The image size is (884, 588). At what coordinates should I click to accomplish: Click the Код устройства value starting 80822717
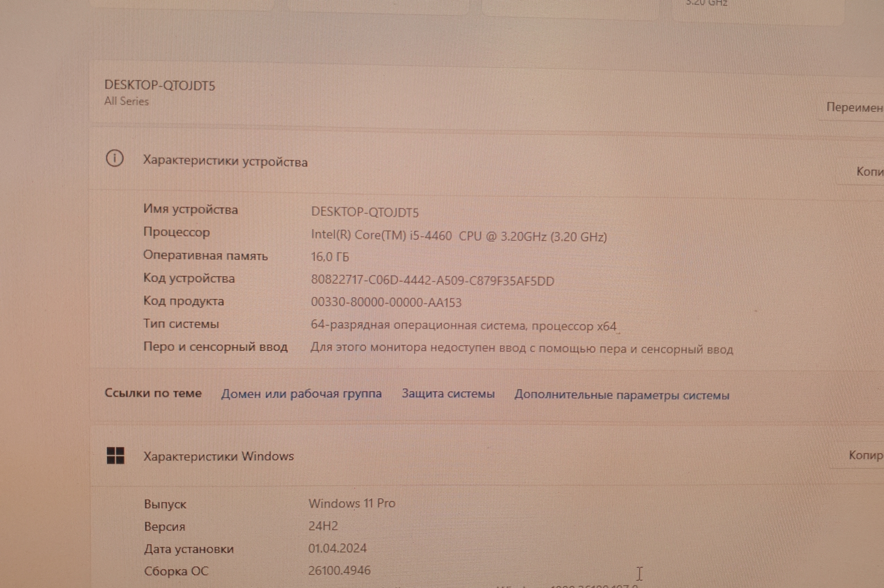point(432,281)
